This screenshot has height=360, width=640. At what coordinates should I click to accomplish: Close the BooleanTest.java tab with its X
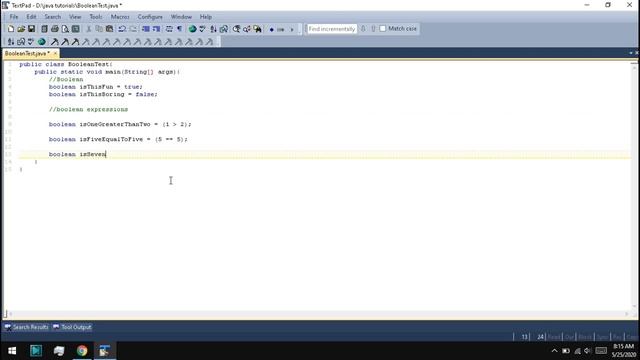pyautogui.click(x=55, y=53)
